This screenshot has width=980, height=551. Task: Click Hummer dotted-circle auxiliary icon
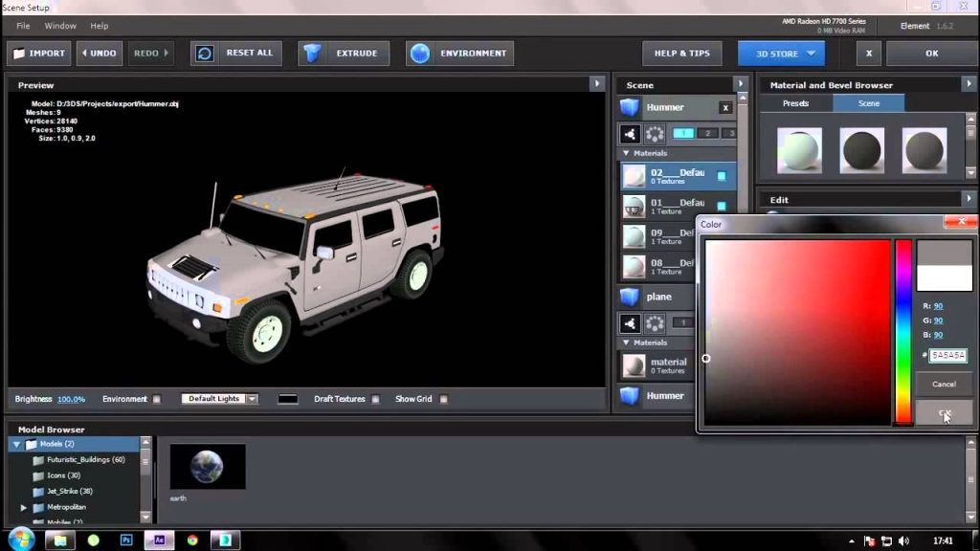click(655, 134)
